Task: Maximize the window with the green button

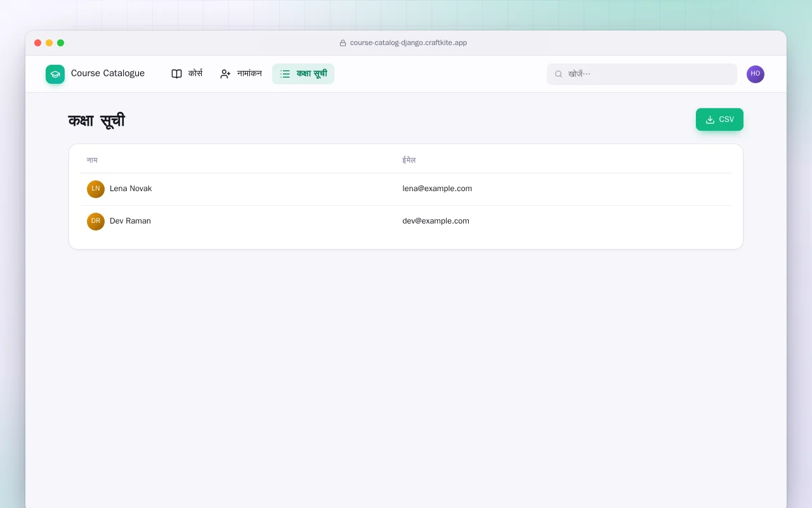Action: click(61, 43)
